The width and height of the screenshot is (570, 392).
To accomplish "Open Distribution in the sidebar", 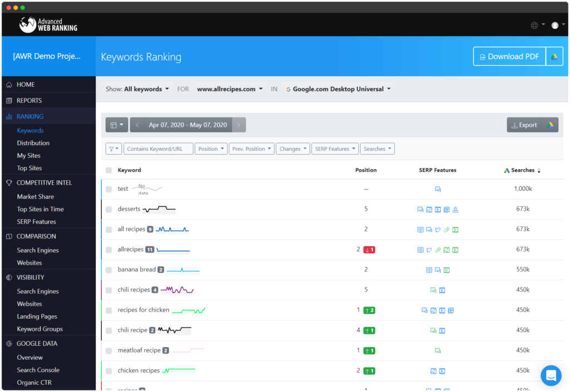I will pos(33,143).
